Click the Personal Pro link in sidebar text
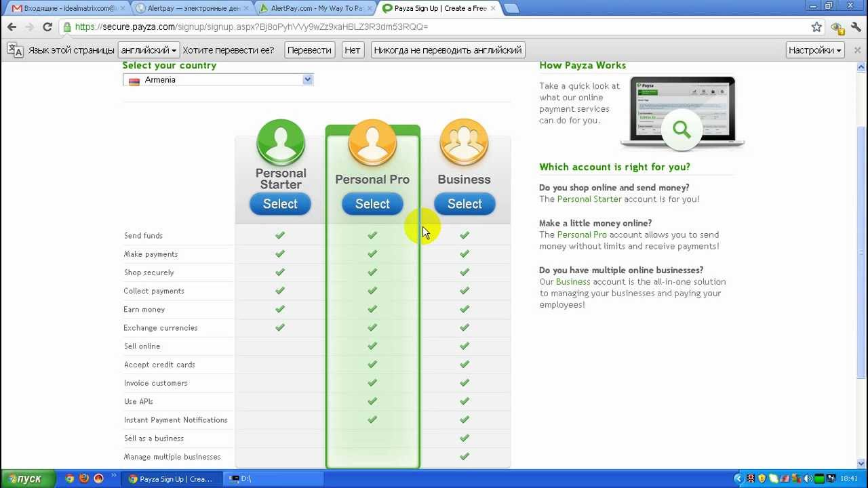 pos(582,235)
